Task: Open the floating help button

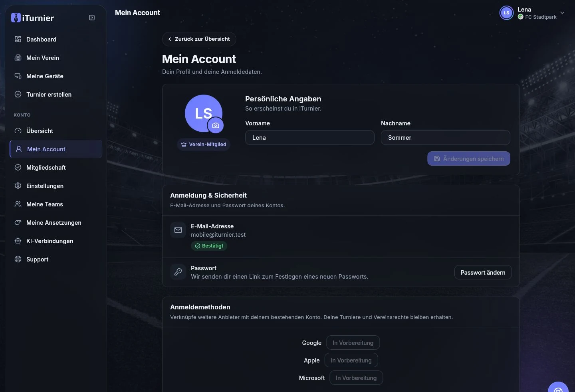Action: pos(558,387)
